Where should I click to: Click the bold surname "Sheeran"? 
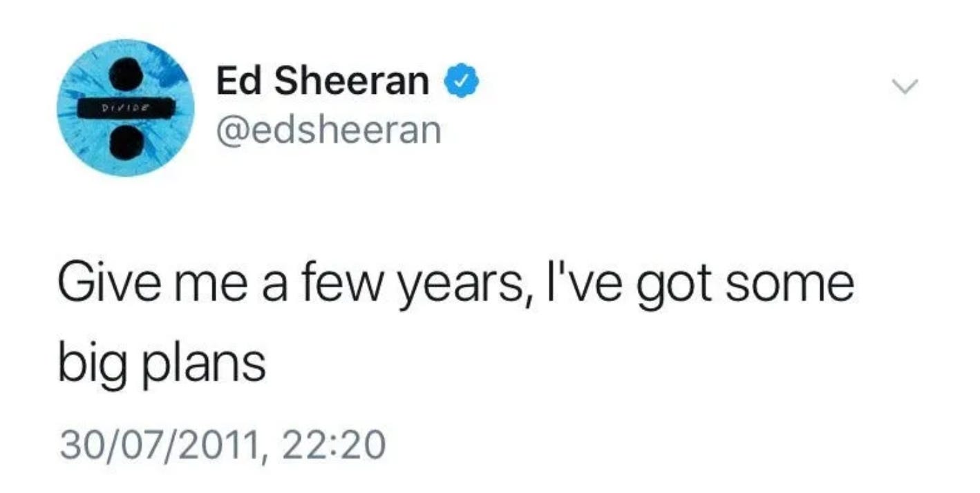coord(352,82)
